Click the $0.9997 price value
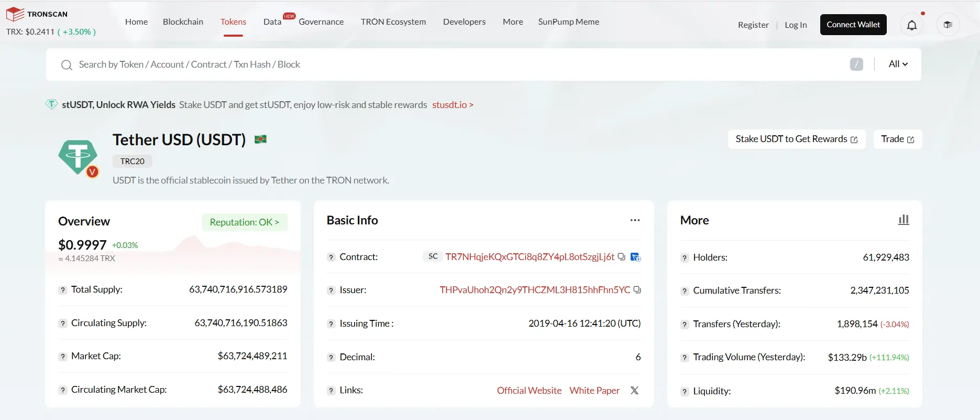 pyautogui.click(x=82, y=245)
